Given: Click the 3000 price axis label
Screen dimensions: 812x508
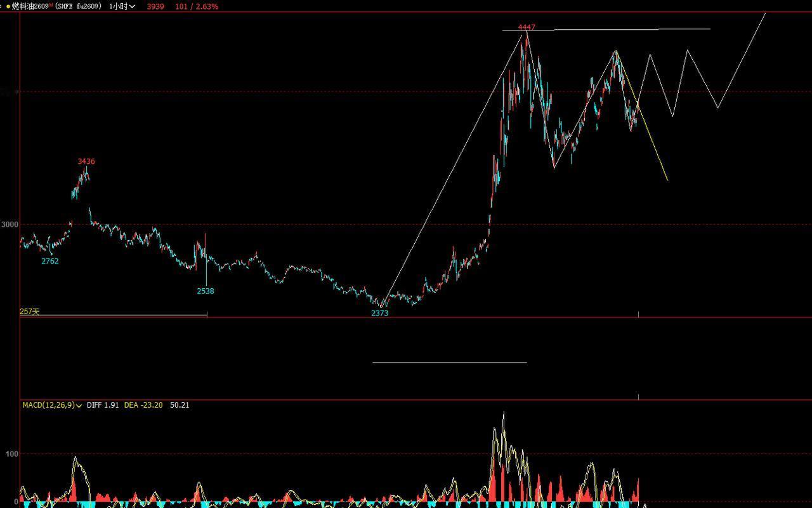Looking at the screenshot, I should click(x=10, y=224).
